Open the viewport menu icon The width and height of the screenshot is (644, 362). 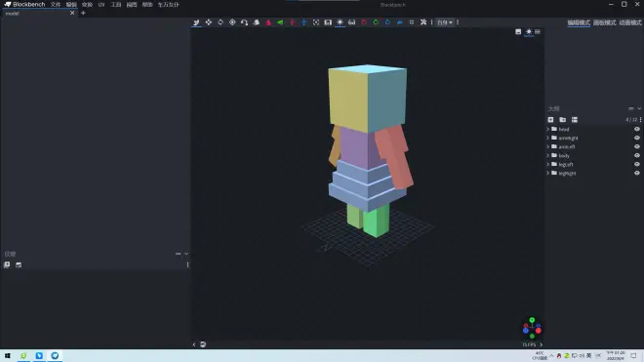point(538,31)
